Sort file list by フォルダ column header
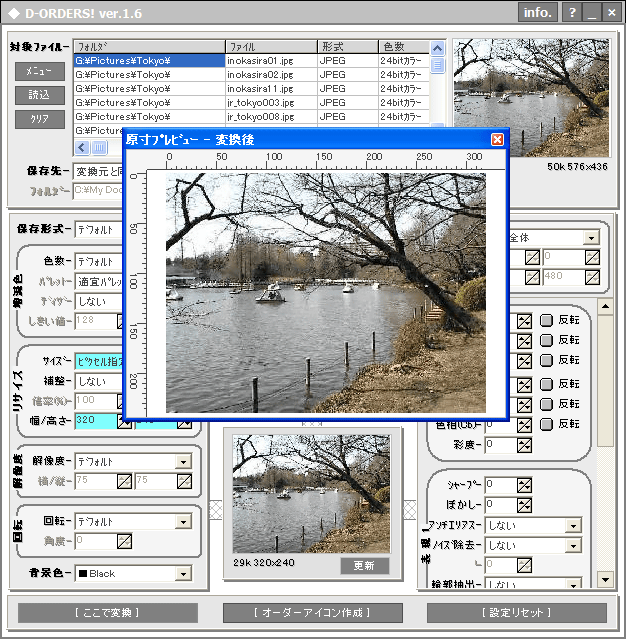 coord(150,46)
